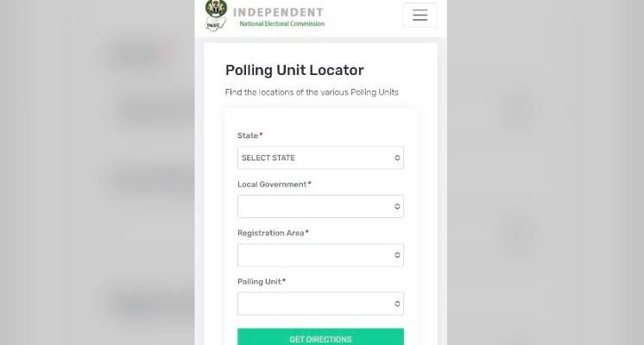The height and width of the screenshot is (345, 644).
Task: Click National Electoral Commission green subtitle
Action: 281,24
